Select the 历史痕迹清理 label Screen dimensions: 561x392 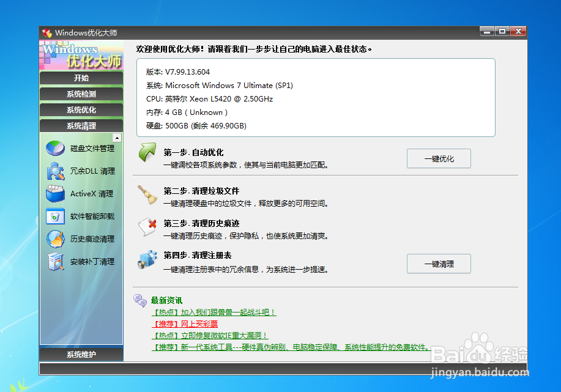click(x=92, y=239)
